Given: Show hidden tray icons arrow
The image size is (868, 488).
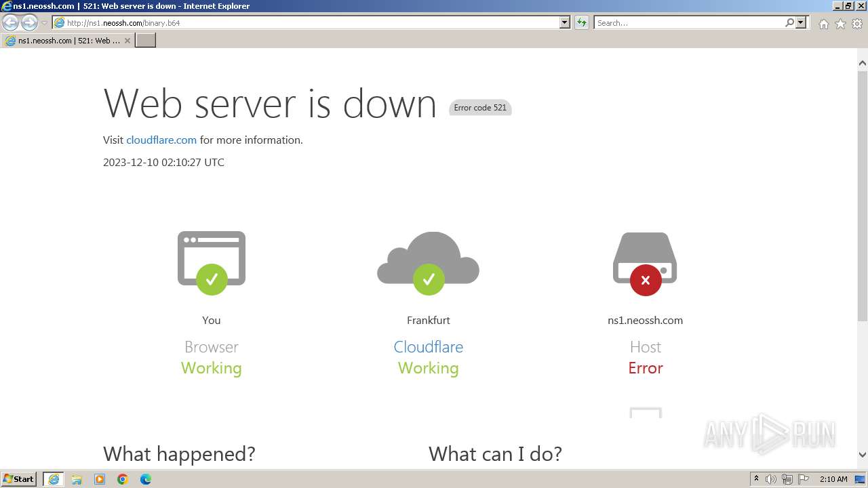Looking at the screenshot, I should coord(757,479).
